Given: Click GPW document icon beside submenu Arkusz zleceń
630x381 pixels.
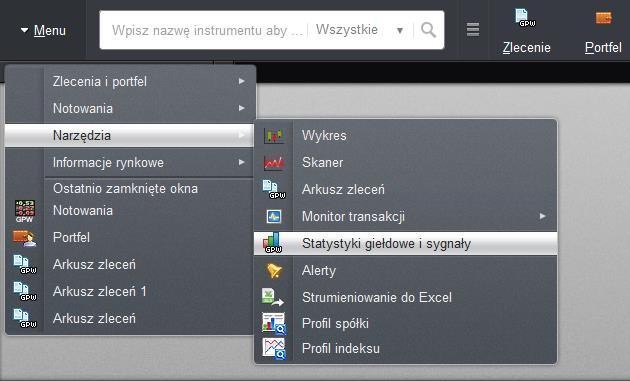Looking at the screenshot, I should click(274, 189).
